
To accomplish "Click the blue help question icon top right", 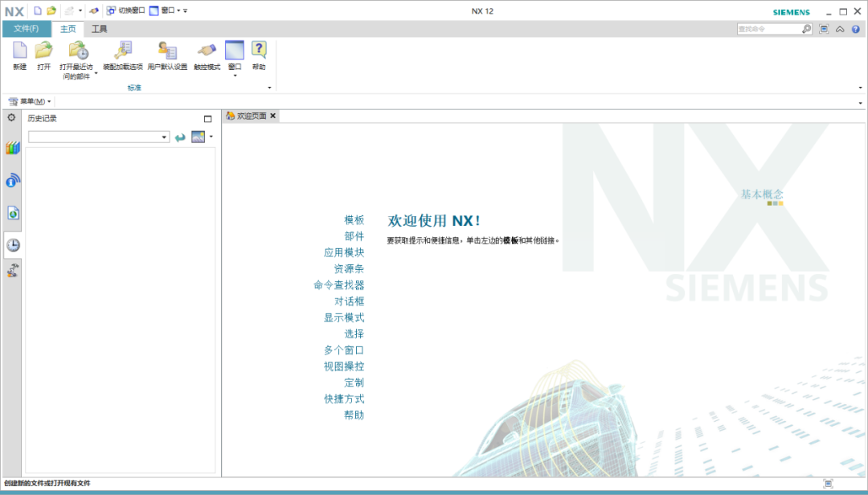I will click(x=856, y=30).
